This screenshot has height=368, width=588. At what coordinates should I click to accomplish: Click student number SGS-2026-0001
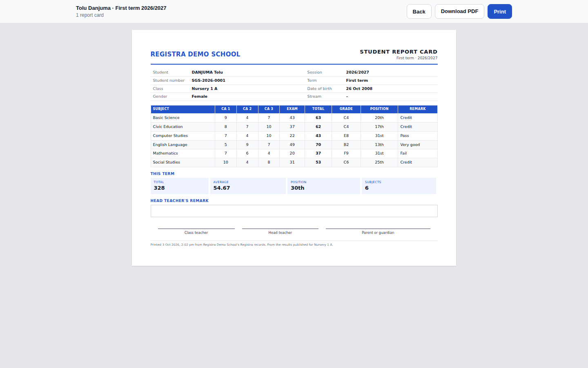coord(209,81)
